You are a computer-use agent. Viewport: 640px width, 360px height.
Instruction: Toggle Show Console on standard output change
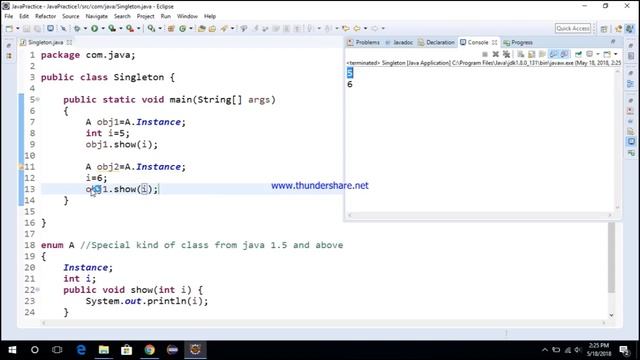pos(553,54)
